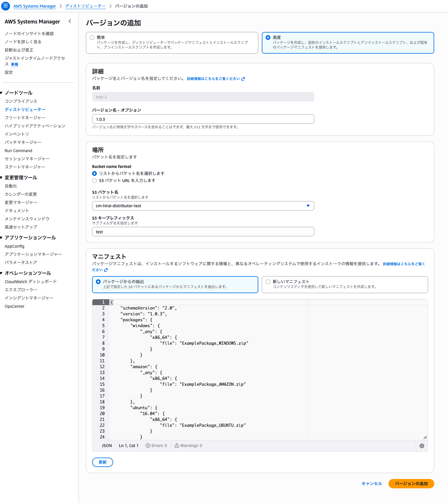Viewport: 448px width, 503px height.
Task: Click バージョンの追加 submit button
Action: 411,484
